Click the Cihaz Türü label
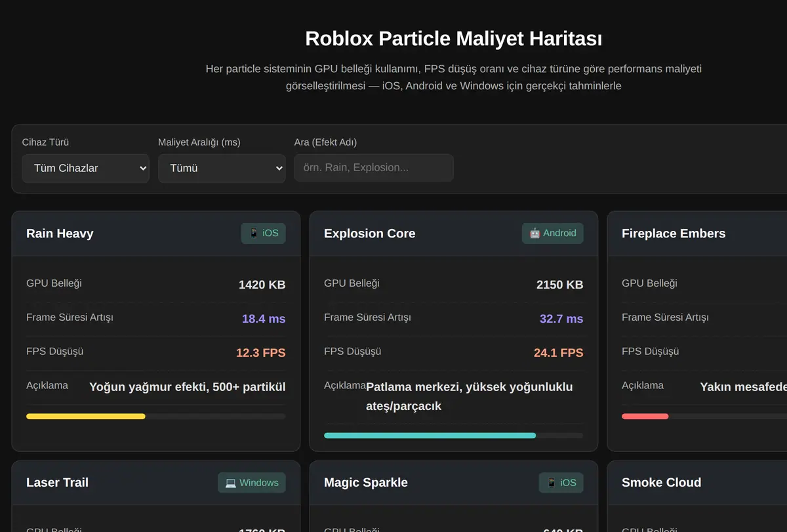Viewport: 787px width, 532px height. click(45, 142)
